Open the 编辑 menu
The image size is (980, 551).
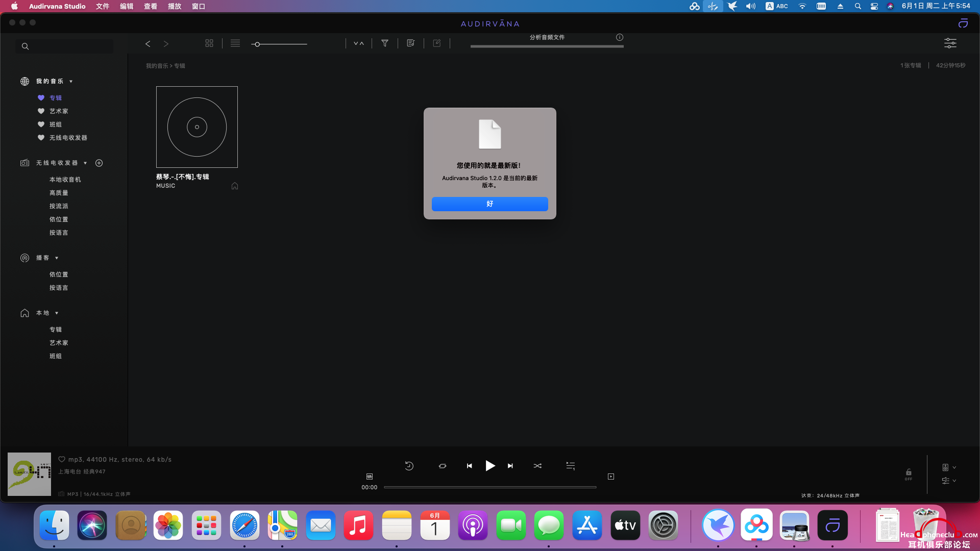click(127, 6)
